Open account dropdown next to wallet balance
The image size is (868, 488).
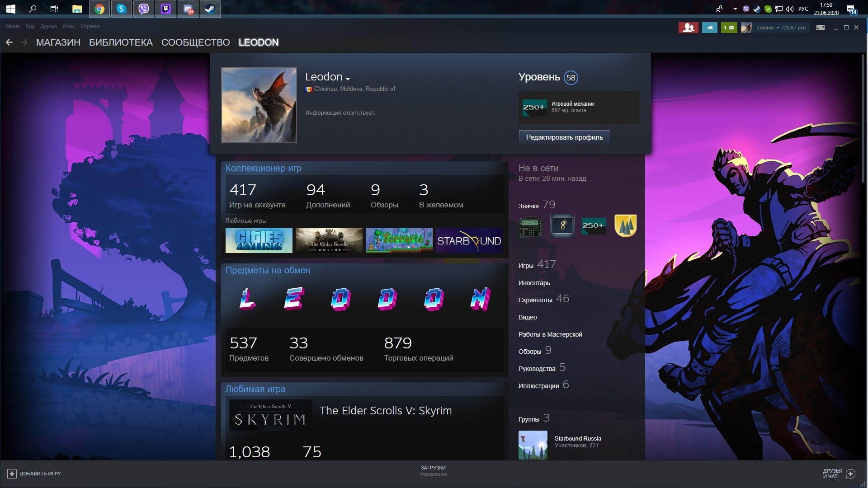tap(778, 28)
